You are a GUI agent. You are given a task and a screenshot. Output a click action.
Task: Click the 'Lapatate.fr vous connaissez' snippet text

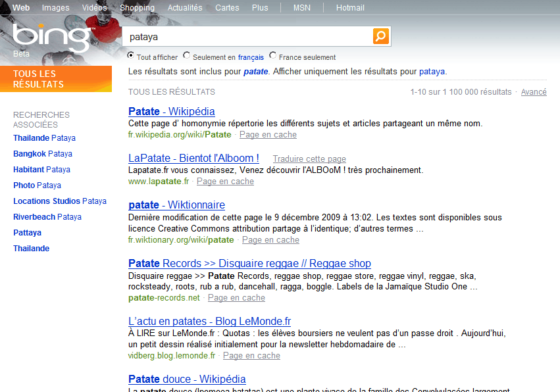click(x=276, y=170)
